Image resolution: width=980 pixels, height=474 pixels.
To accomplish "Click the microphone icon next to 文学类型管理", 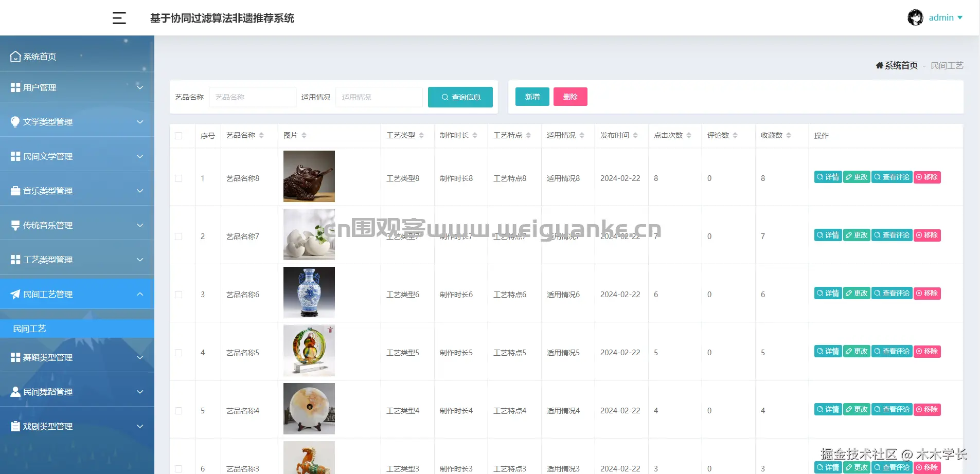I will [14, 121].
